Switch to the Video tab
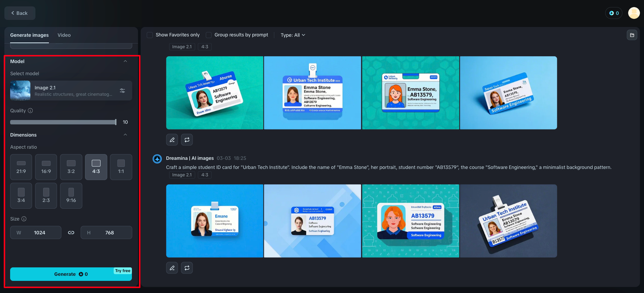Screen dimensions: 644x293 [64, 35]
